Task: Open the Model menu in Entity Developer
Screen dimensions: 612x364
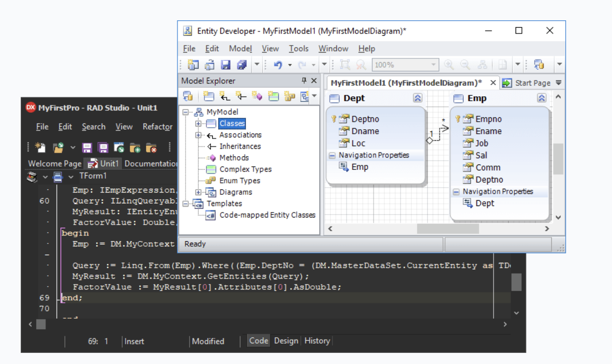Action: tap(240, 49)
